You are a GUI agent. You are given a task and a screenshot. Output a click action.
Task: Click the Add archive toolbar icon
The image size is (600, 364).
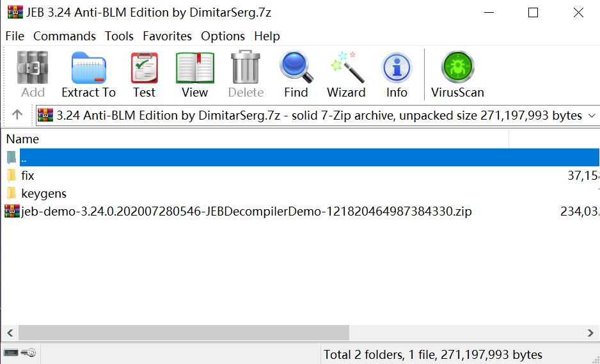pyautogui.click(x=33, y=68)
